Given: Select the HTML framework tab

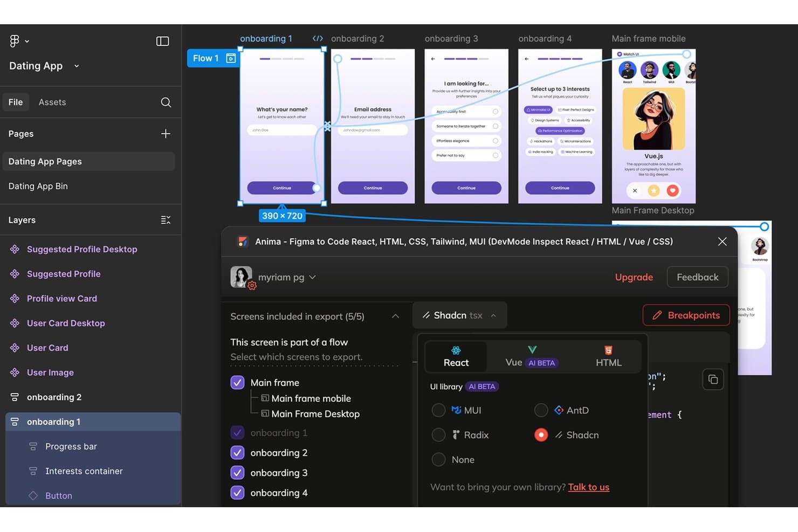Looking at the screenshot, I should (x=609, y=357).
